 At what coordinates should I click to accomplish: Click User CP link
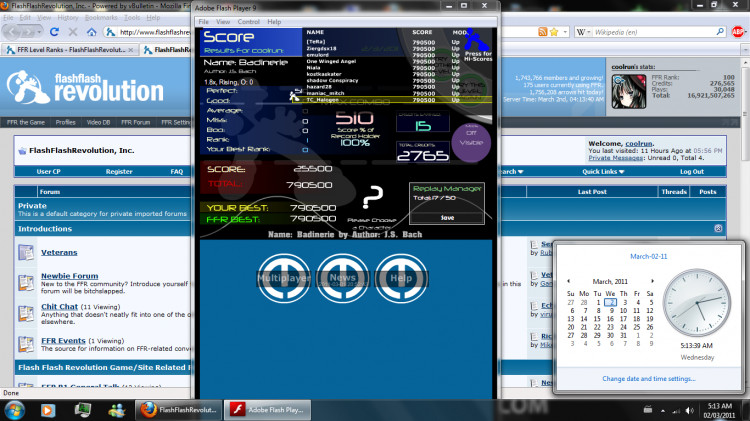pos(48,172)
